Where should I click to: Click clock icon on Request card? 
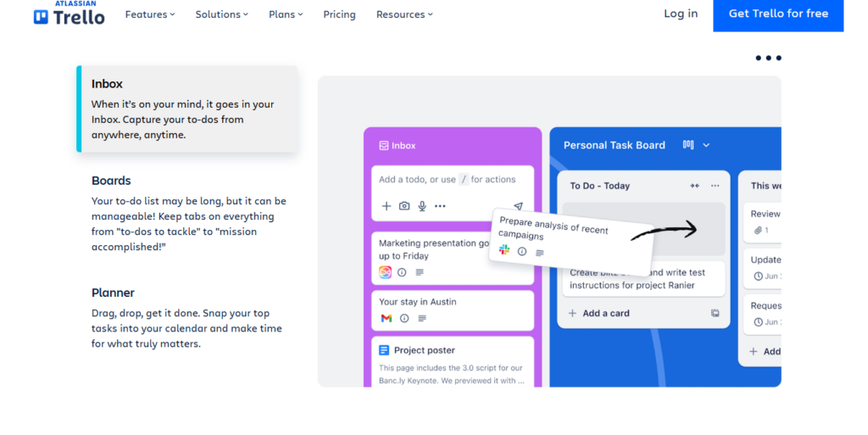coord(758,322)
